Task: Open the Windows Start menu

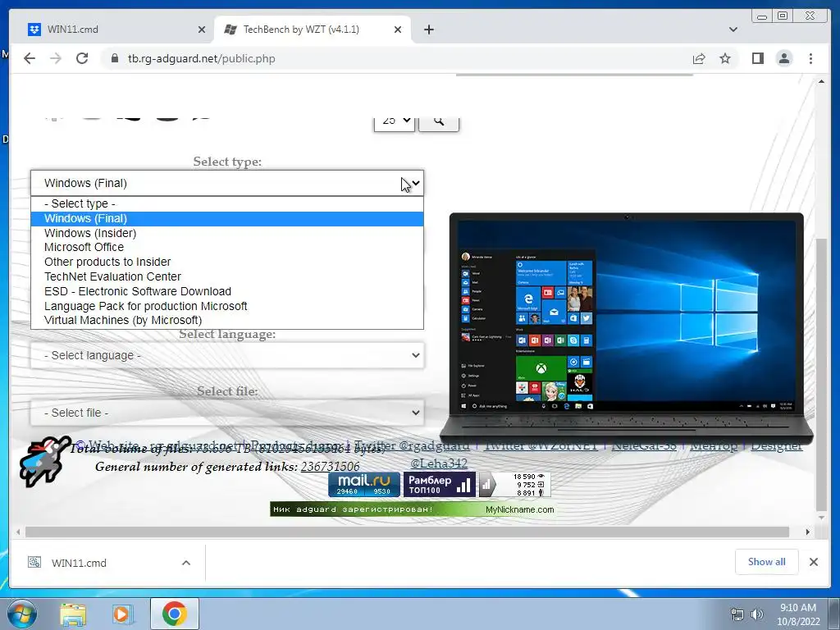Action: (21, 614)
